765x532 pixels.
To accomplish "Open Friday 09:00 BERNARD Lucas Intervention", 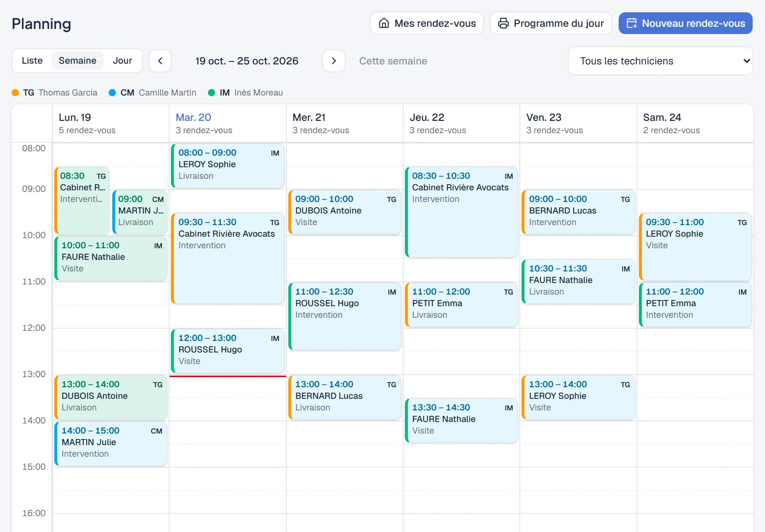I will (x=578, y=212).
